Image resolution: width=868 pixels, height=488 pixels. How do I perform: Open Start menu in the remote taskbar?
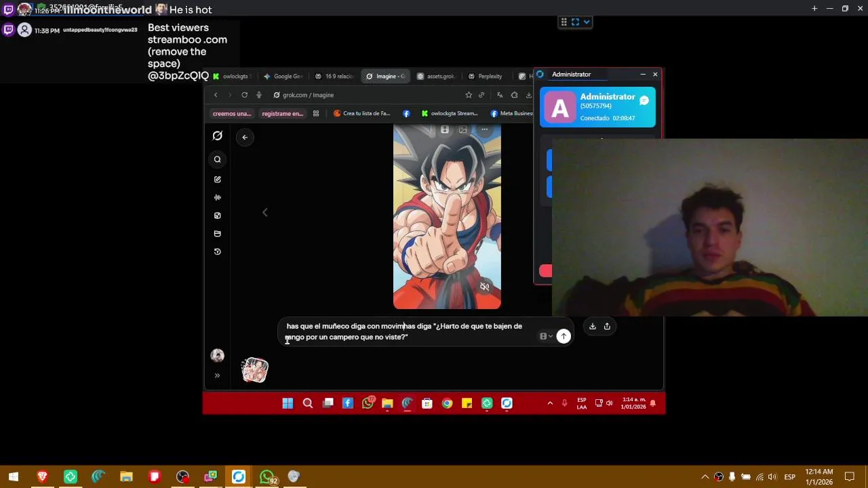288,404
